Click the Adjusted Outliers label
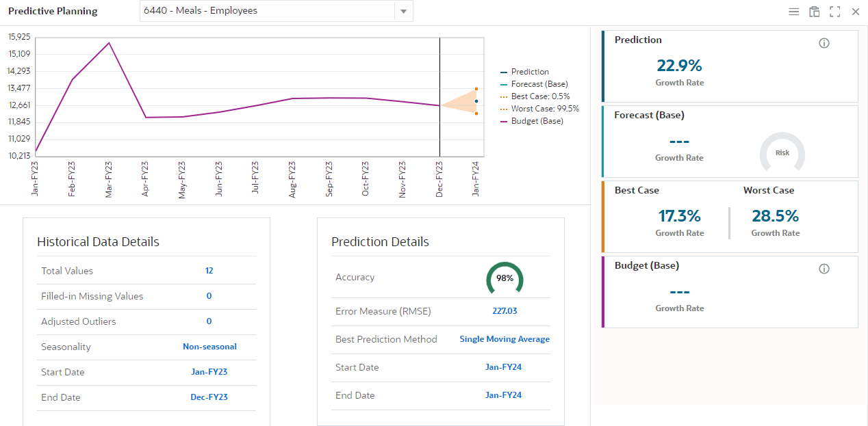 pyautogui.click(x=79, y=321)
